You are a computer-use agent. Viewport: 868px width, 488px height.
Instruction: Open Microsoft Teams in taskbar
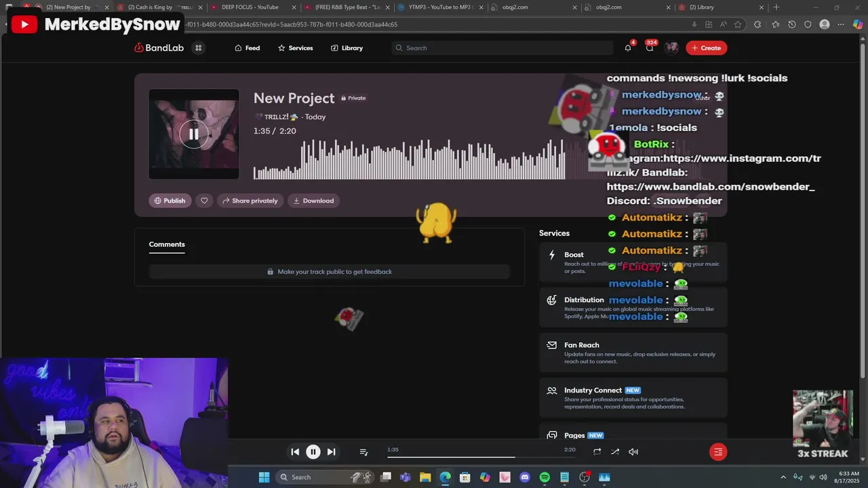[406, 477]
